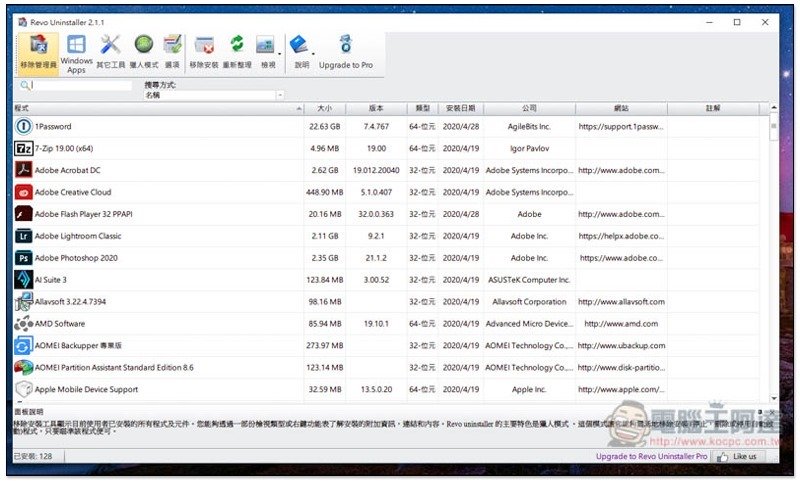Click Upgrade to Revo Uninstaller Pro link
800x481 pixels.
(651, 456)
